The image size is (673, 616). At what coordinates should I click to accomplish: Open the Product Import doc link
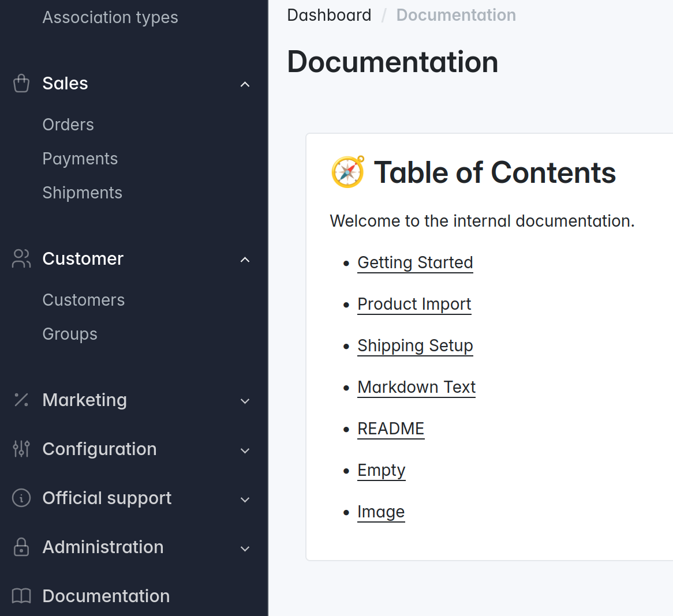414,304
